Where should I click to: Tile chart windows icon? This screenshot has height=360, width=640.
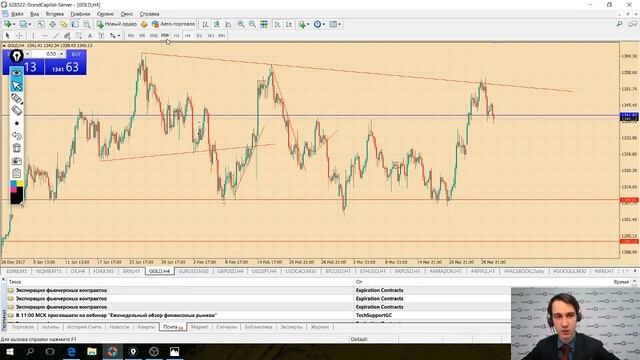point(264,24)
